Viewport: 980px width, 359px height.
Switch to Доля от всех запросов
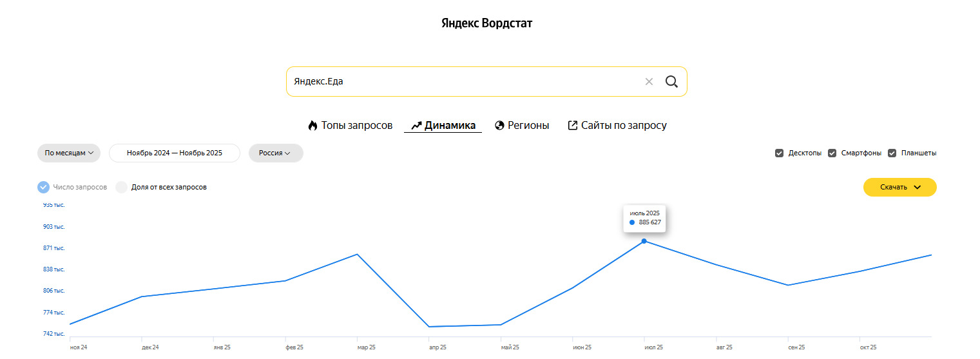(x=122, y=187)
